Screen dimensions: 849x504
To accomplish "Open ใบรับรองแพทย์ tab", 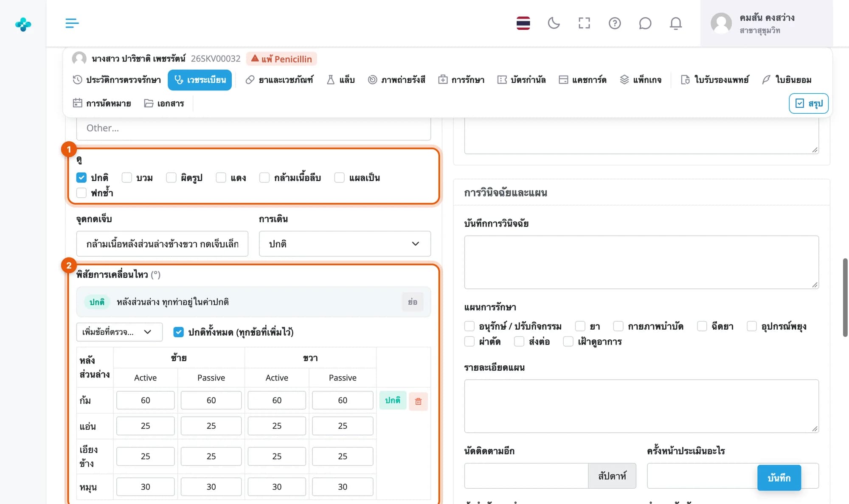I will tap(715, 80).
